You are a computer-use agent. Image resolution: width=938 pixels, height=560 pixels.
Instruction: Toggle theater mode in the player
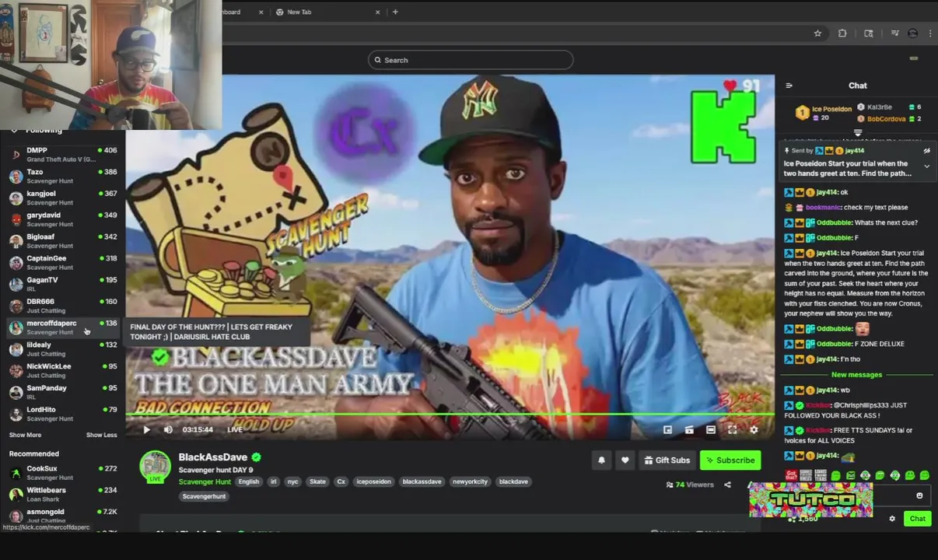710,429
